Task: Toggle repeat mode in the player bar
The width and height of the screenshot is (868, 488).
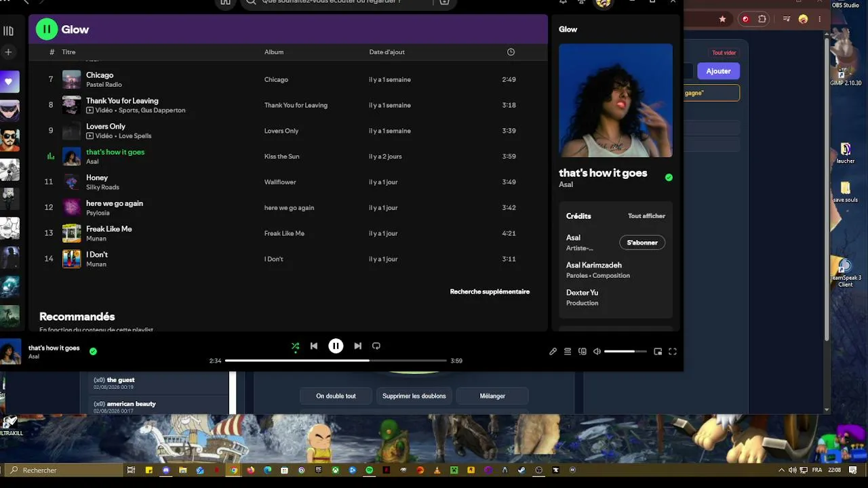Action: click(376, 346)
